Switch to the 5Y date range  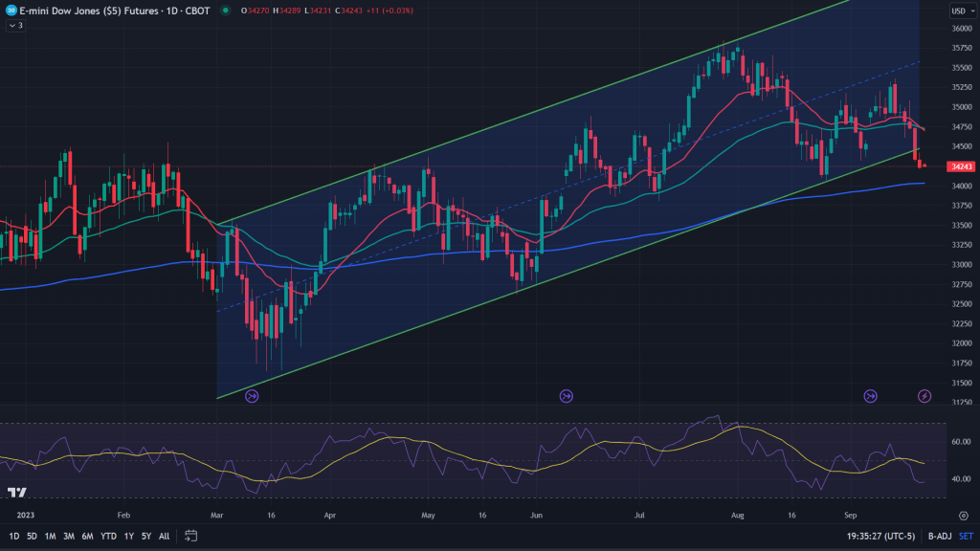145,536
